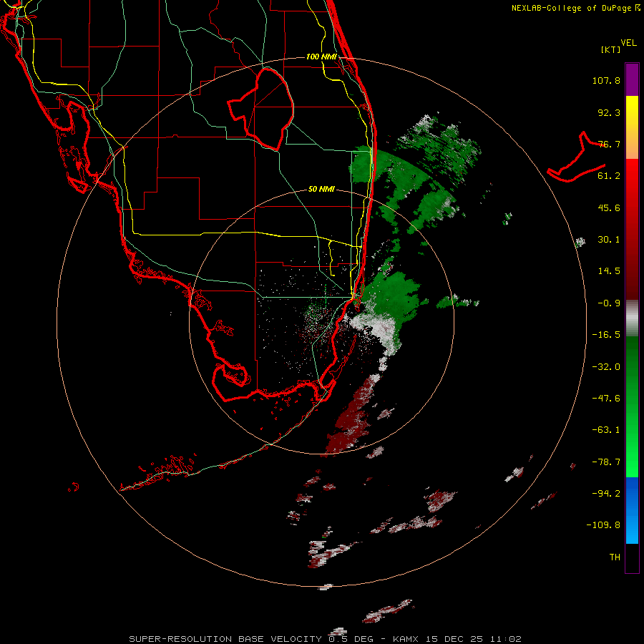The height and width of the screenshot is (644, 644).
Task: Select the 61.2 velocity scale value
Action: [x=609, y=176]
